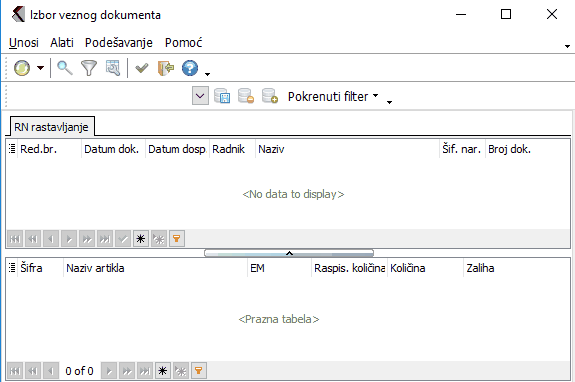
Task: Click upper grid goto bookmark button
Action: [159, 239]
